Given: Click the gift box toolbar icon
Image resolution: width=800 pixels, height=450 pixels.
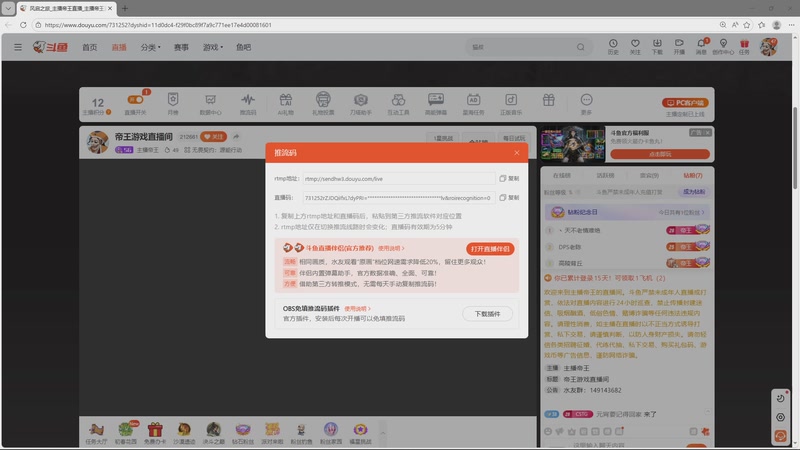Looking at the screenshot, I should [548, 100].
